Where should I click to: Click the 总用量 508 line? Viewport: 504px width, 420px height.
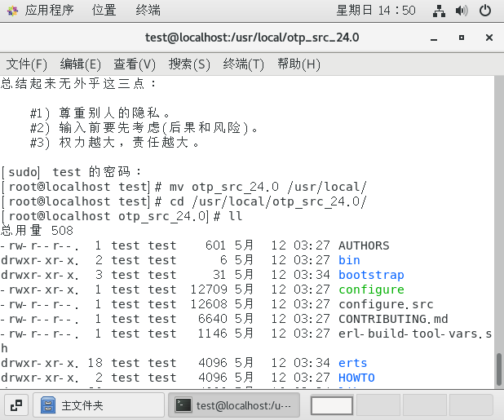[37, 231]
